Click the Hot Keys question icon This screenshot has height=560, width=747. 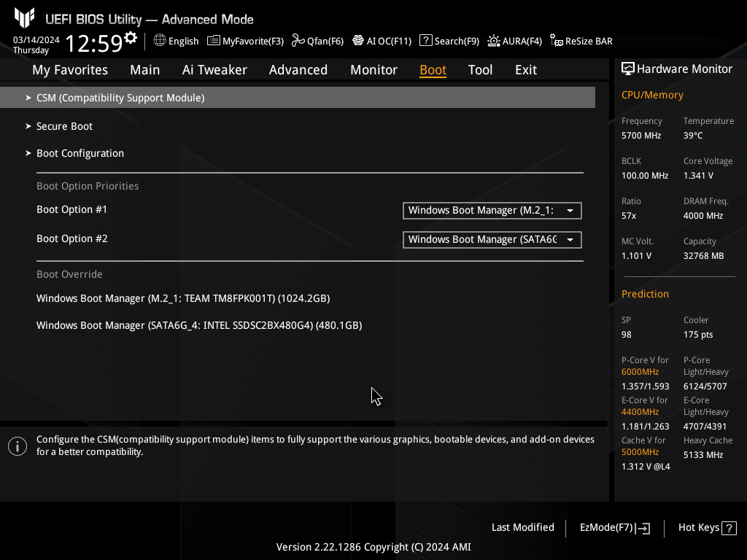click(729, 528)
